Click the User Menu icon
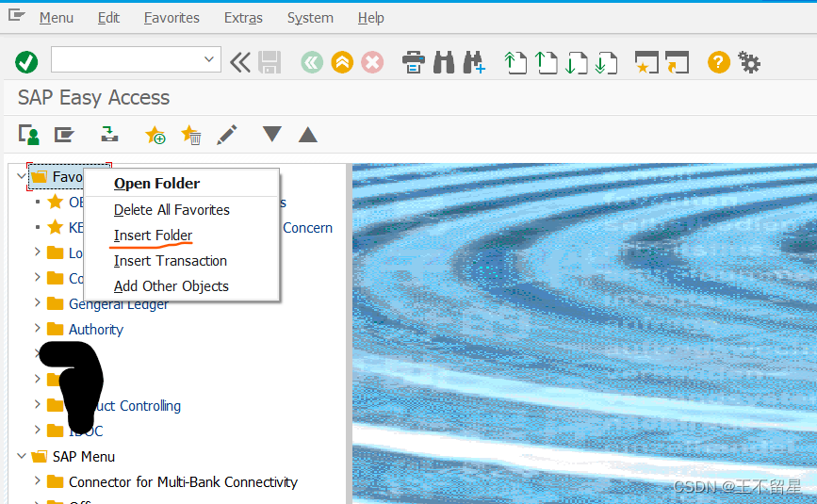The image size is (817, 504). point(28,135)
